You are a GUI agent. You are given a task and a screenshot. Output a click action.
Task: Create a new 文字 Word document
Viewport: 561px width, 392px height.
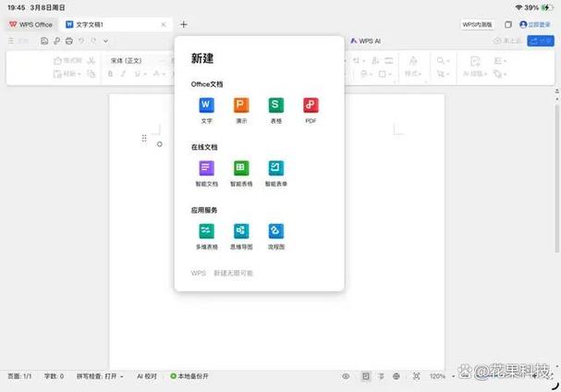206,110
